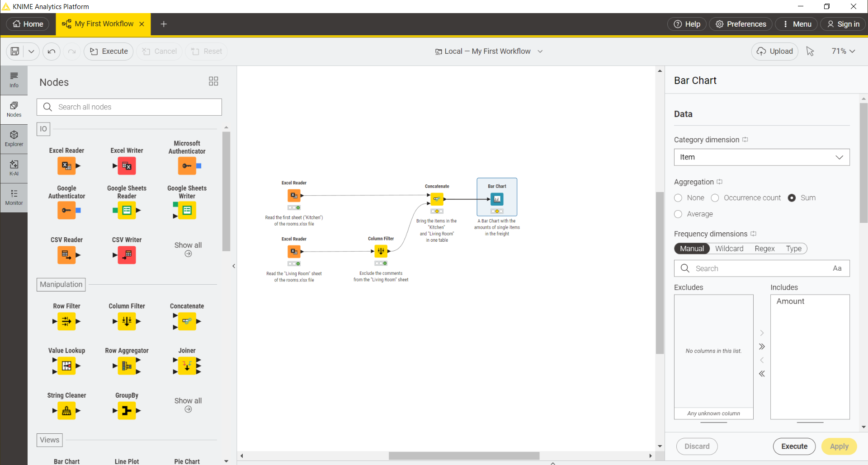Open the Explorer sidebar panel
Screen dimensions: 868x465
(x=14, y=138)
